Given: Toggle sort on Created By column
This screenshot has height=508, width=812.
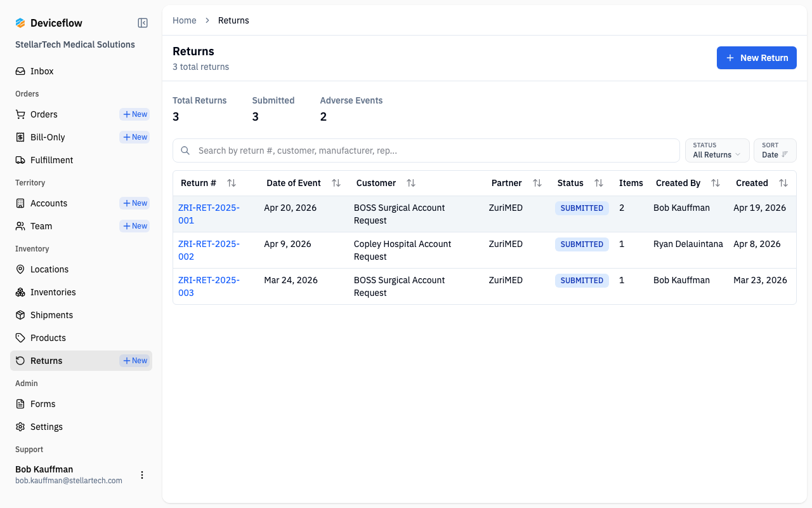Looking at the screenshot, I should pyautogui.click(x=716, y=183).
